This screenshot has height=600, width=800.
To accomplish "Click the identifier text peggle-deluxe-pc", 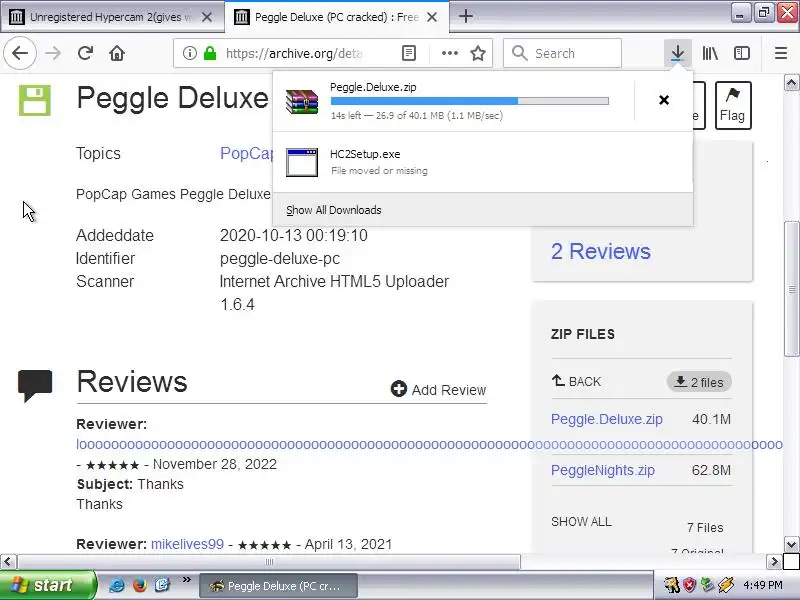I will click(x=280, y=259).
